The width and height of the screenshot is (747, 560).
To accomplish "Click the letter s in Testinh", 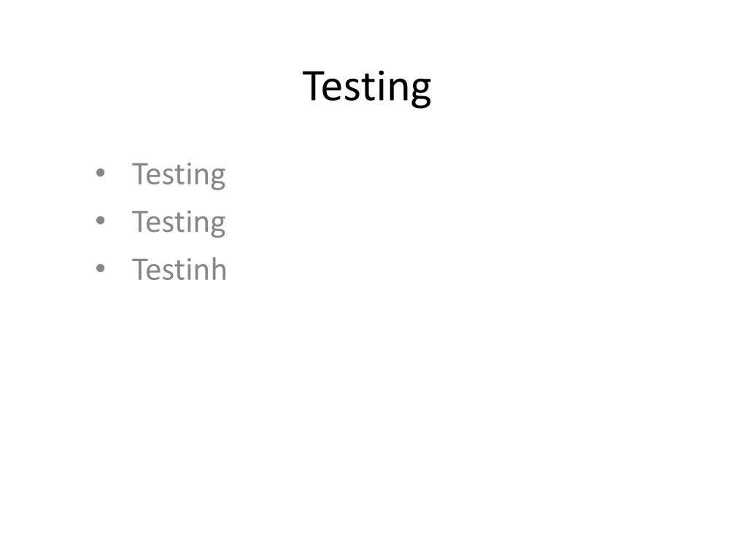I will 169,273.
